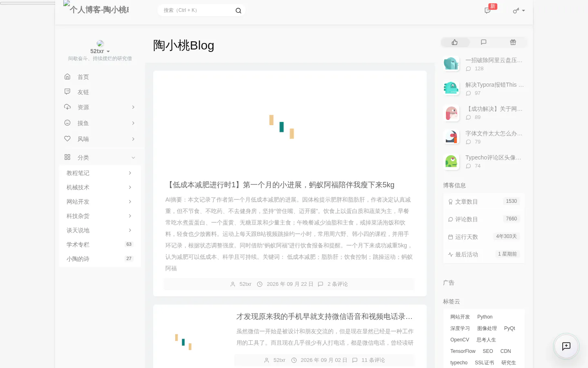
Task: Open the 低成本减肥进行时1 article title
Action: (x=280, y=185)
